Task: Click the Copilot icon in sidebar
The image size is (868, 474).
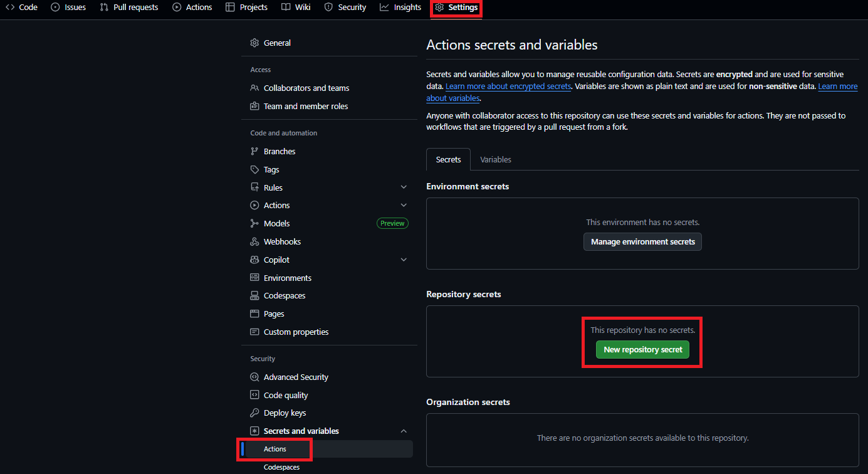Action: 254,260
